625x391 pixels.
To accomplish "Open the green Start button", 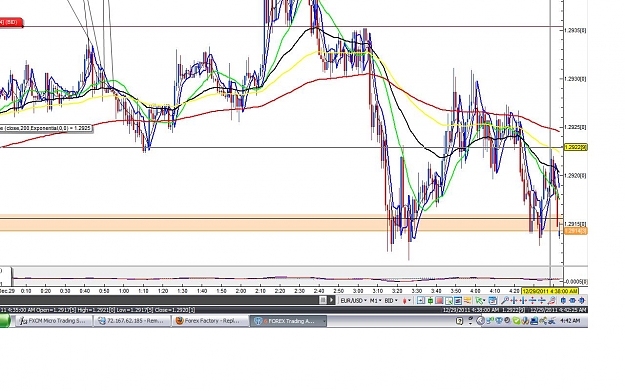I will click(x=5, y=321).
